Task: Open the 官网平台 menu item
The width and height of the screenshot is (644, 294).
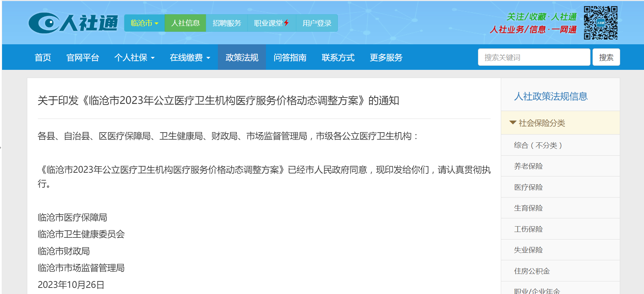Action: [83, 58]
